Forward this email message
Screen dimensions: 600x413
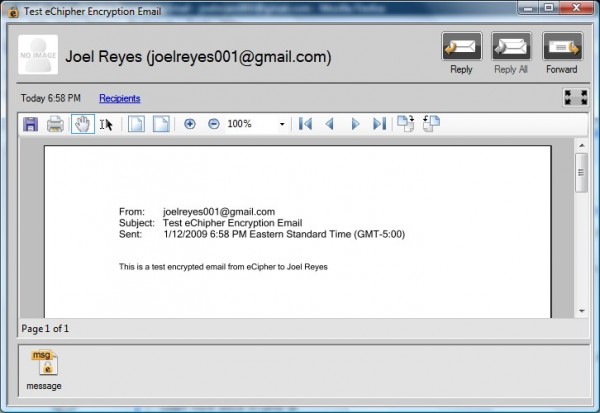point(562,46)
